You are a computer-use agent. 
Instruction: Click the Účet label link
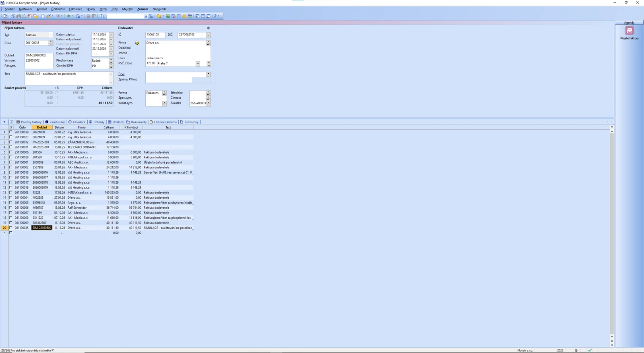122,74
